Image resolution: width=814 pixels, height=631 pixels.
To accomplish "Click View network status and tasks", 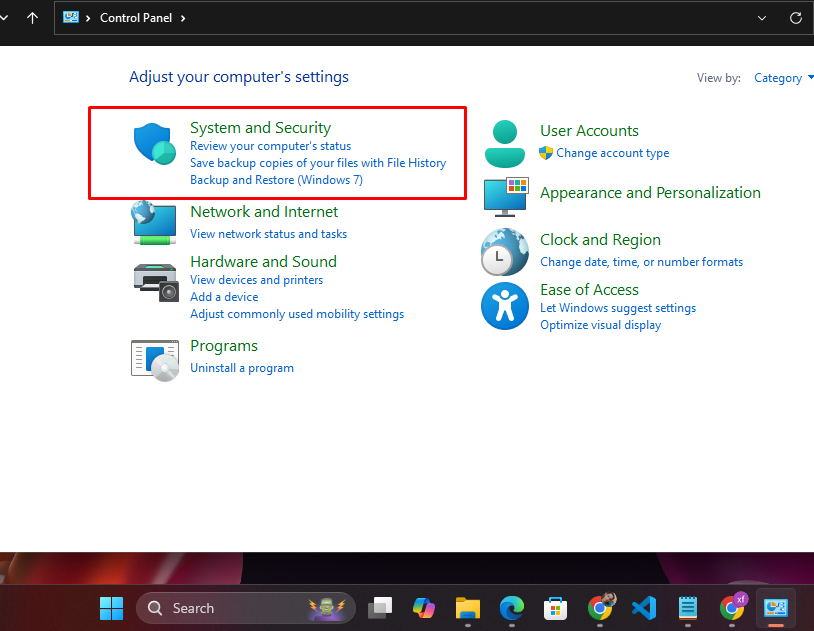I will coord(268,234).
